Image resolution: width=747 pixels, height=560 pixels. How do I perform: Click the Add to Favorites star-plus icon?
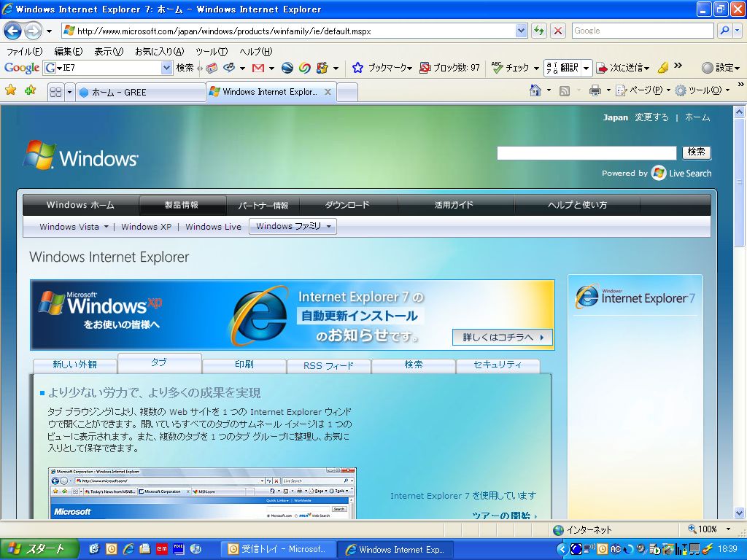click(x=30, y=90)
